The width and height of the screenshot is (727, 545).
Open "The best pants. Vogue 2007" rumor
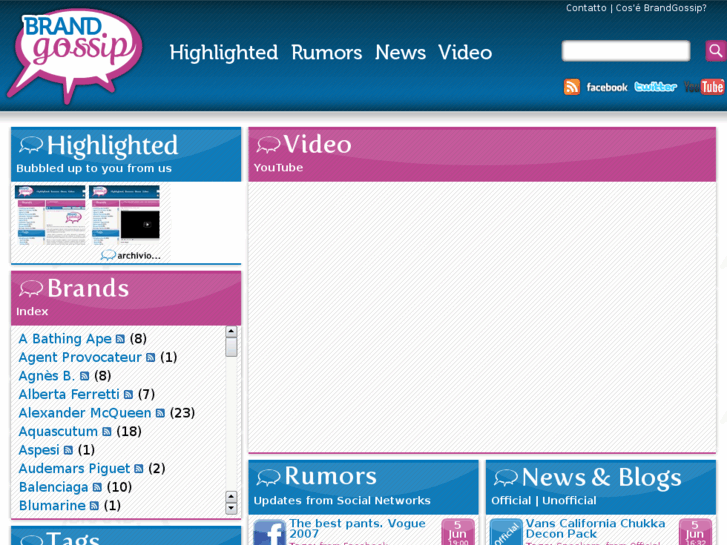(x=357, y=529)
